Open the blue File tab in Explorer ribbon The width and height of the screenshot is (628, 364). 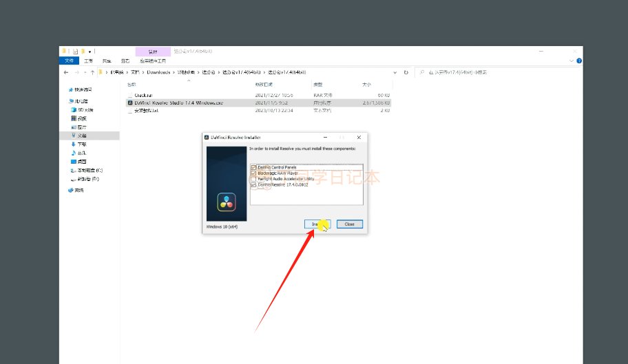70,61
